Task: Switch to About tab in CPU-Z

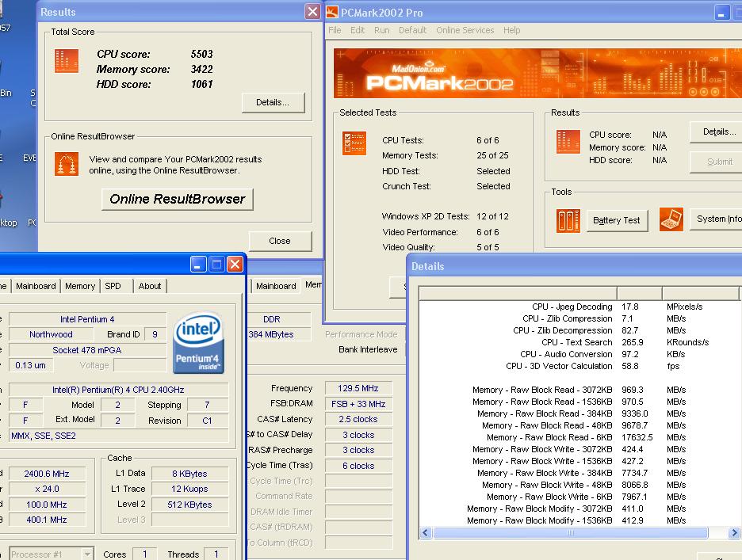Action: (x=150, y=286)
